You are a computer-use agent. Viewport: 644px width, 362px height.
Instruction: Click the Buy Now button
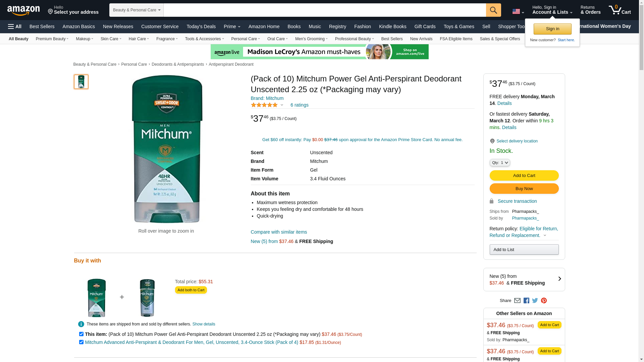coord(524,189)
